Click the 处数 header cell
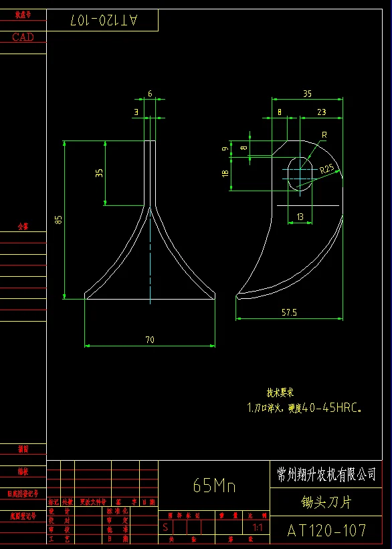 [68, 502]
